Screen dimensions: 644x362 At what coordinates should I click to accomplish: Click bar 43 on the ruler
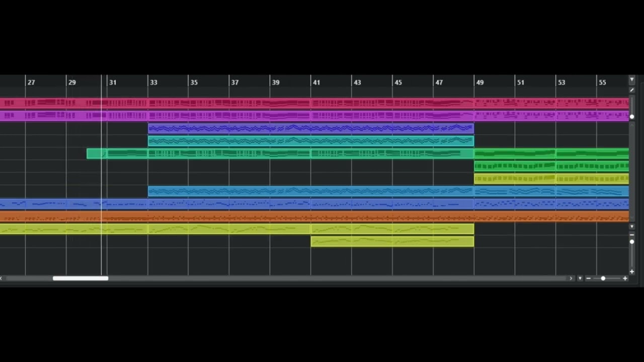(357, 82)
